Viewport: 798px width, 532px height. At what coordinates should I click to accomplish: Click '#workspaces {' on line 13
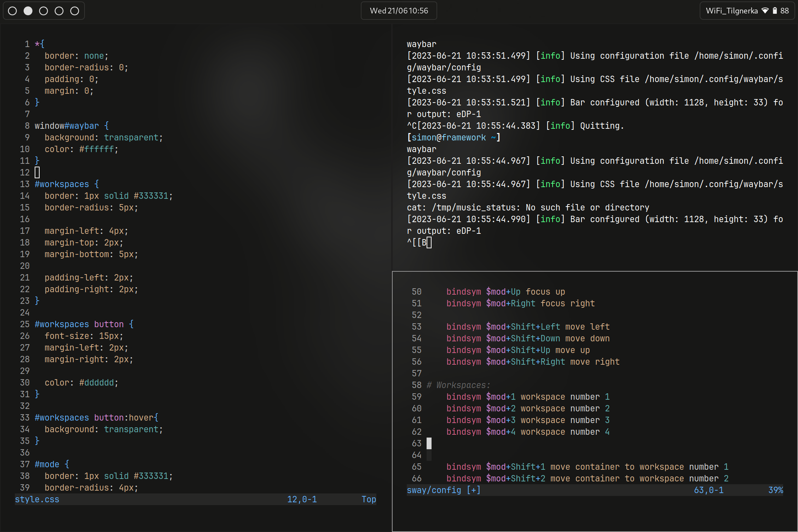click(x=67, y=184)
